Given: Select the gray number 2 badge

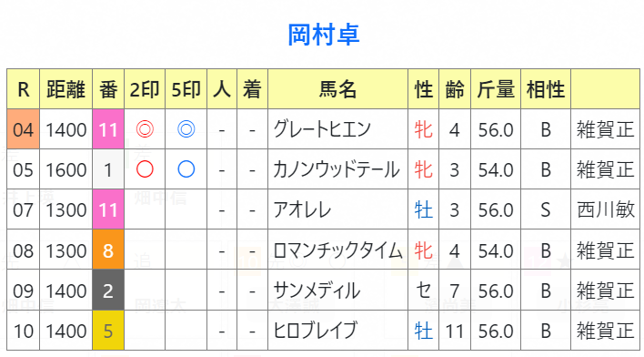Looking at the screenshot, I should [x=108, y=290].
